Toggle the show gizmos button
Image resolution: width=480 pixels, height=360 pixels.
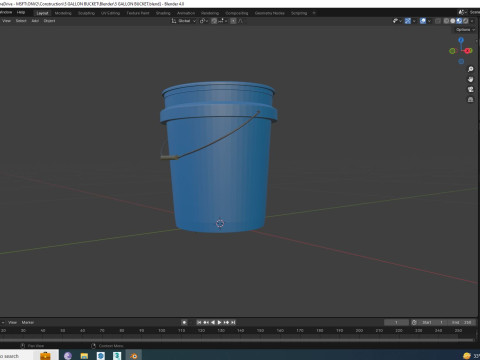(x=408, y=21)
